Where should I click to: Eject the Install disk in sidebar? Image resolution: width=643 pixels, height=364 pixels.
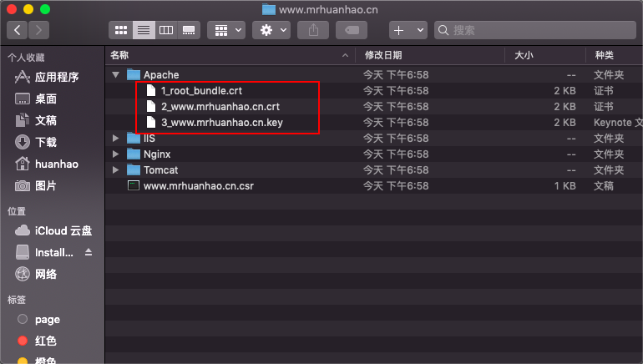click(89, 252)
